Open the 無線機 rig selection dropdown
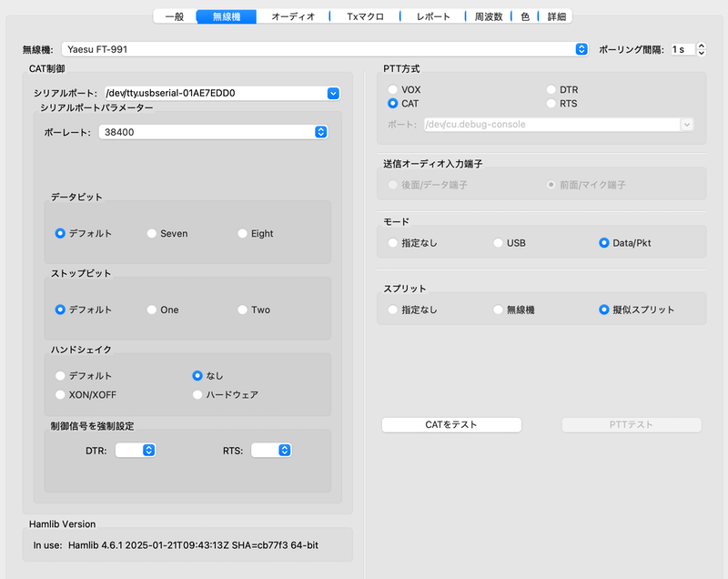Viewport: 728px width, 579px height. point(581,49)
